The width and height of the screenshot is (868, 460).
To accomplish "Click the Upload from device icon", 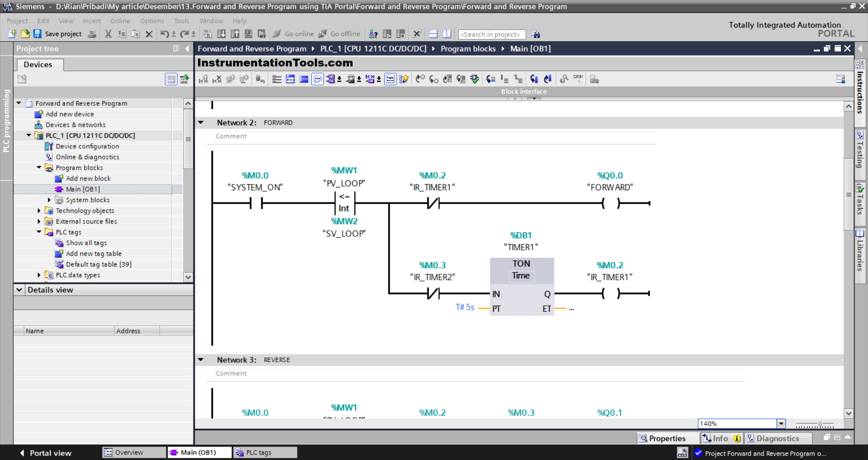I will (235, 34).
